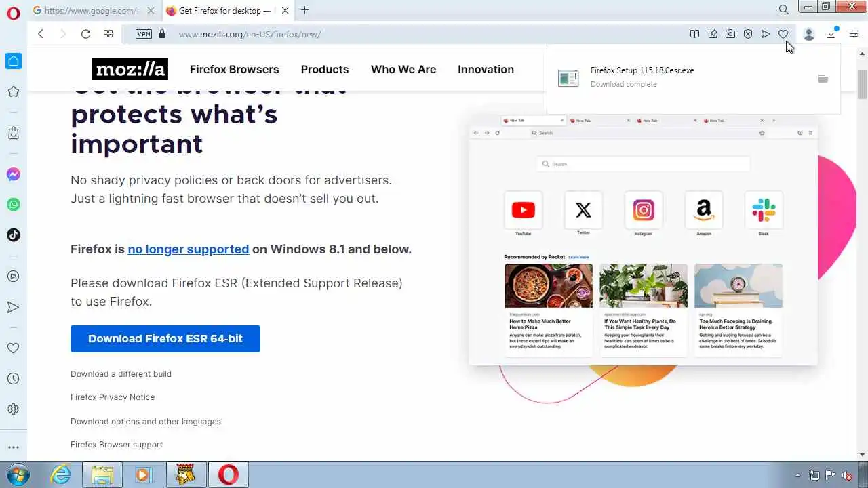Follow the no longer supported link
868x488 pixels.
point(189,249)
